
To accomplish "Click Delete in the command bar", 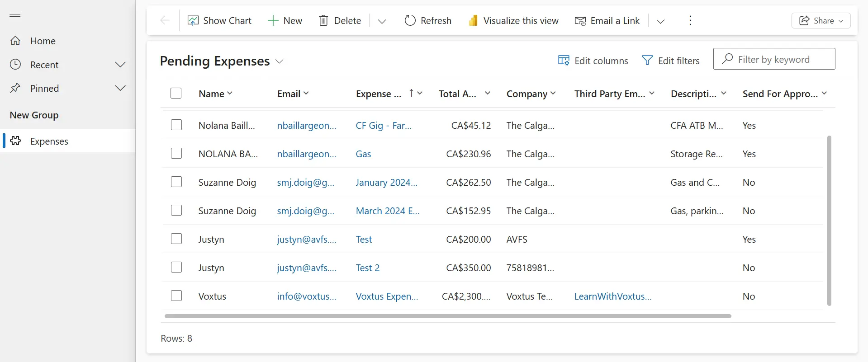I will point(340,21).
